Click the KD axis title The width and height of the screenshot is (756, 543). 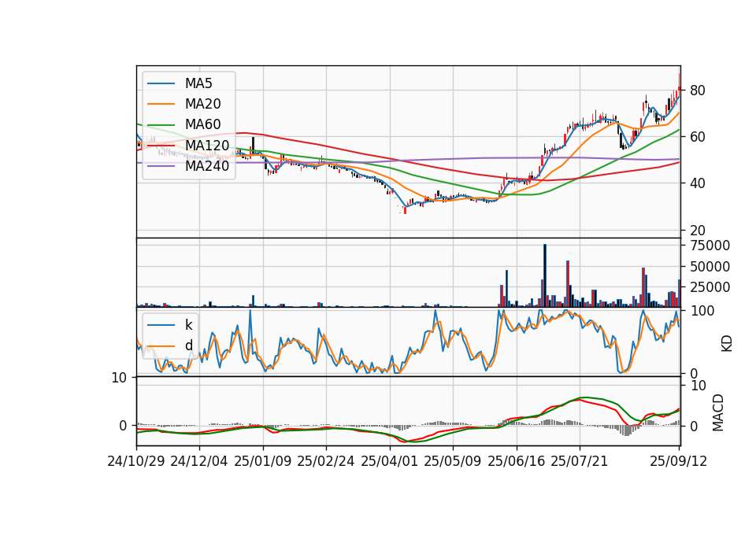(x=727, y=343)
